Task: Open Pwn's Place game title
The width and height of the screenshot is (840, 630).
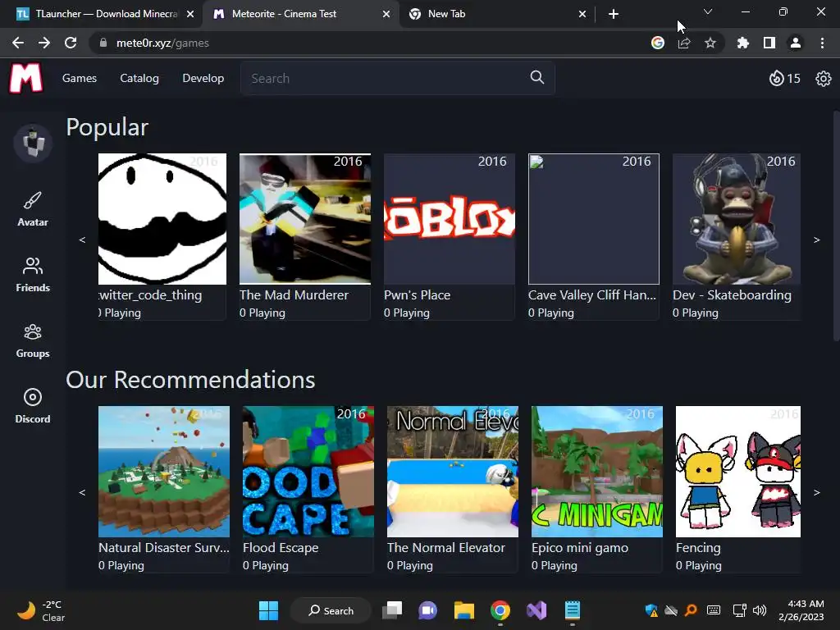Action: [x=417, y=294]
